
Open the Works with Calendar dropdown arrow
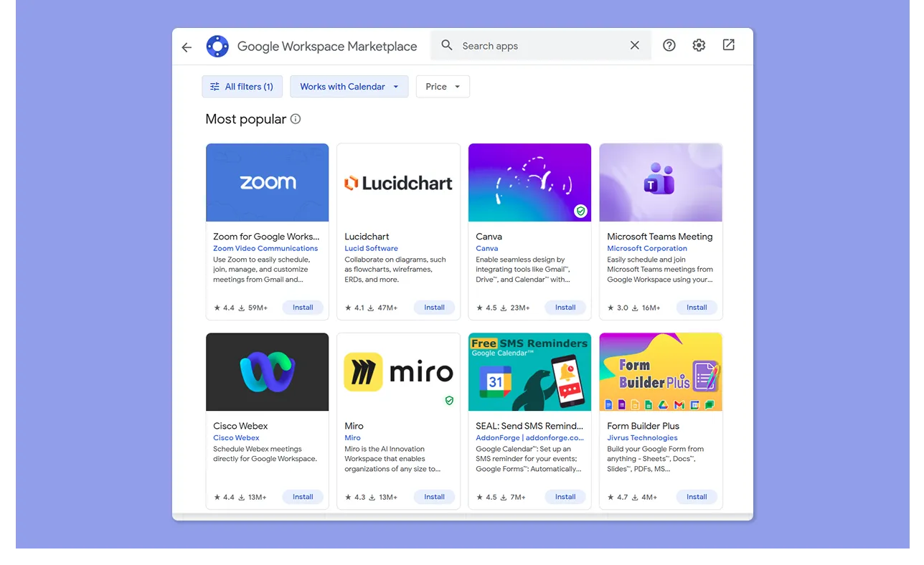tap(395, 86)
